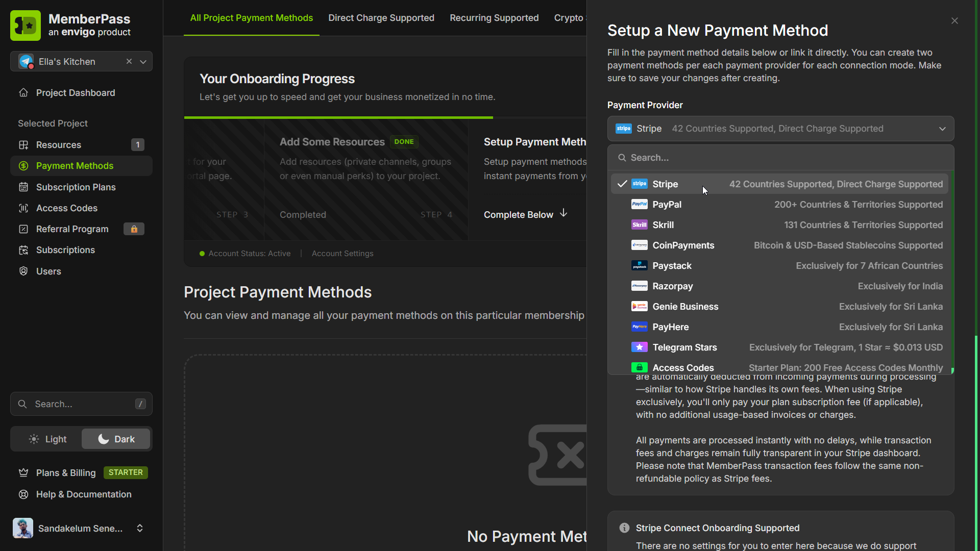980x551 pixels.
Task: Open the Recurring Supported tab
Action: [494, 17]
